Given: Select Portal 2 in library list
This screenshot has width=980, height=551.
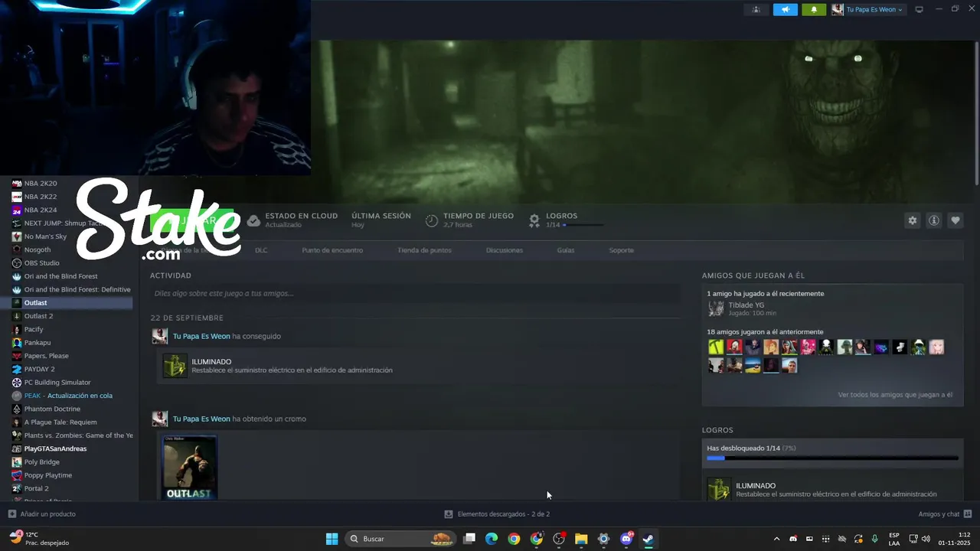Looking at the screenshot, I should (x=36, y=488).
